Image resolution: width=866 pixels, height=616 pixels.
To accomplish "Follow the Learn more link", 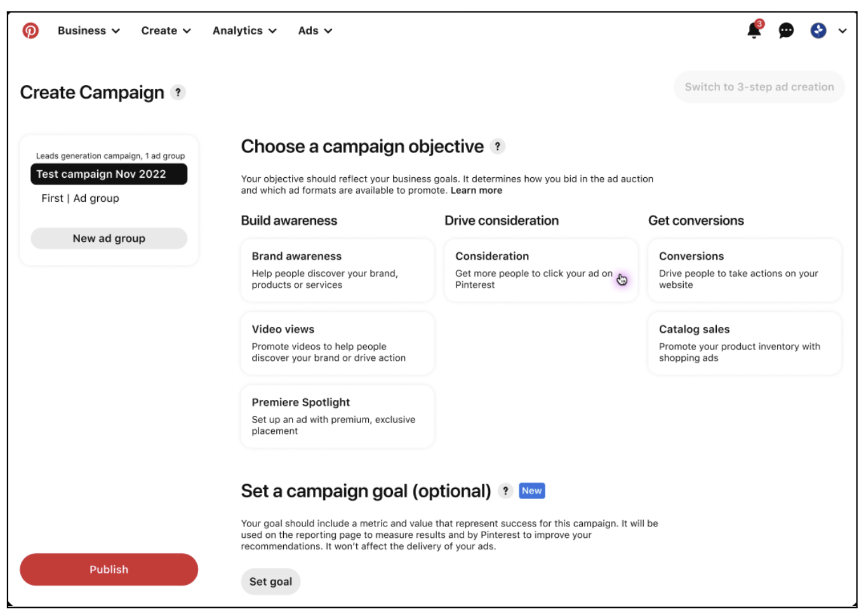I will 476,191.
